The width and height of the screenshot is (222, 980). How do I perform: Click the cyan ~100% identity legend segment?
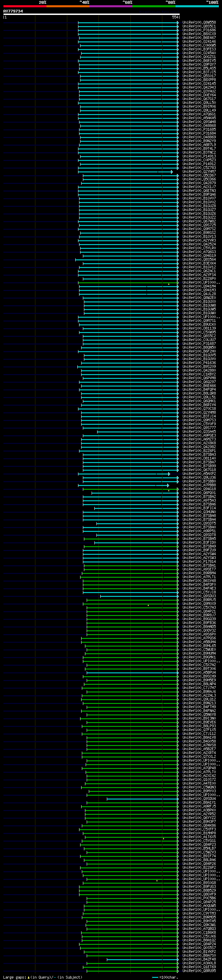[x=197, y=6]
